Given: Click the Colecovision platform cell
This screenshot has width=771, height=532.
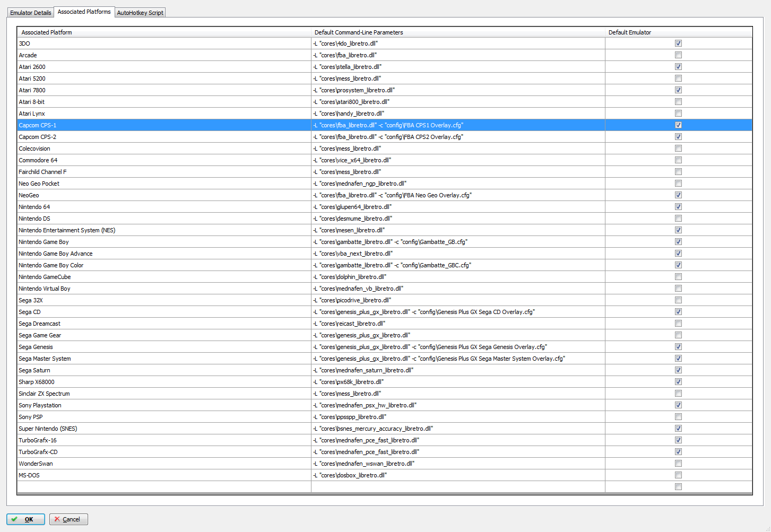Looking at the screenshot, I should (x=164, y=149).
